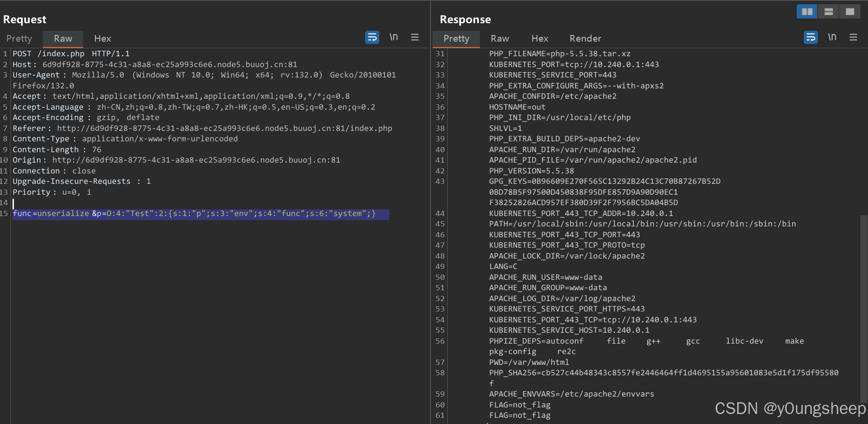Switch to the Response Hex tab
Image resolution: width=868 pixels, height=424 pixels.
pos(540,39)
